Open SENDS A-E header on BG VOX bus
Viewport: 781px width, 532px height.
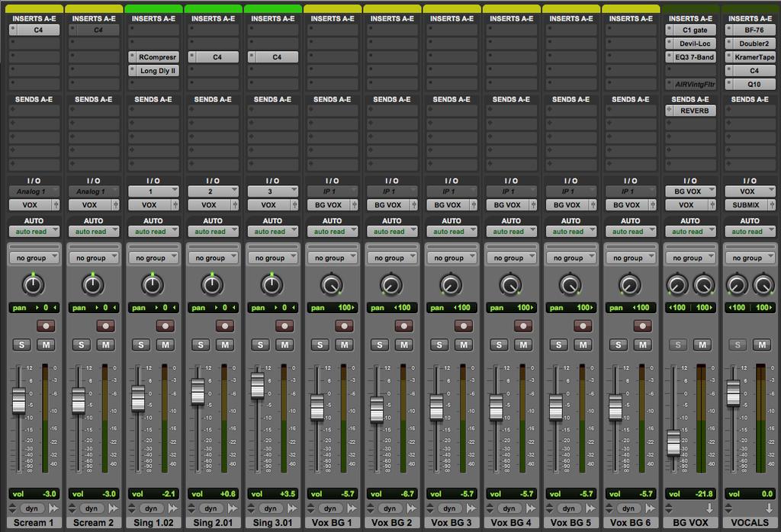coord(690,100)
